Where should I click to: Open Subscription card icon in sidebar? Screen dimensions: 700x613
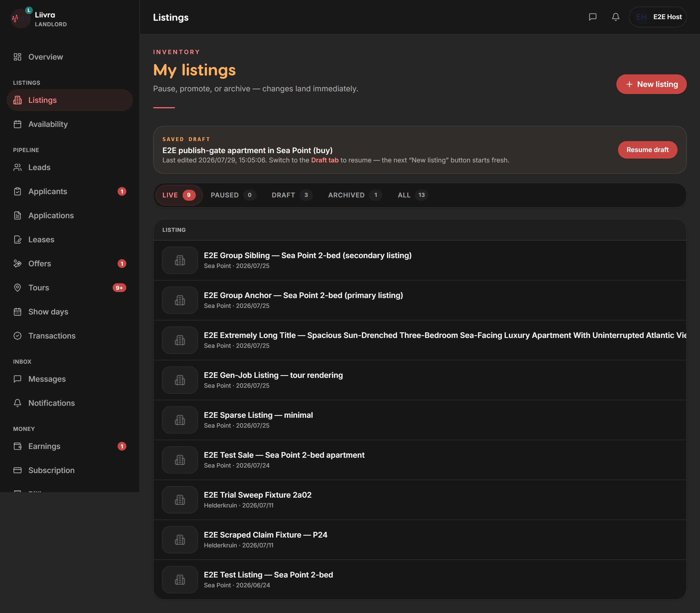click(17, 470)
